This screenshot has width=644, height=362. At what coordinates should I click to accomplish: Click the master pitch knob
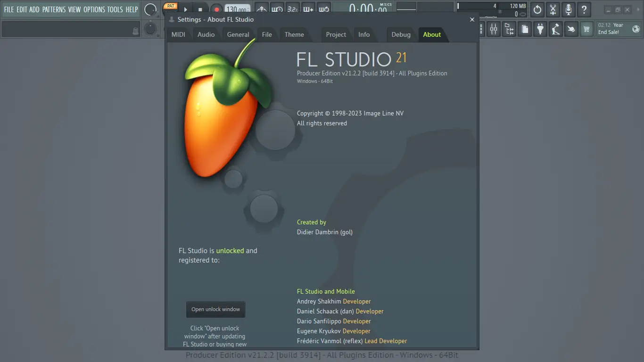150,29
